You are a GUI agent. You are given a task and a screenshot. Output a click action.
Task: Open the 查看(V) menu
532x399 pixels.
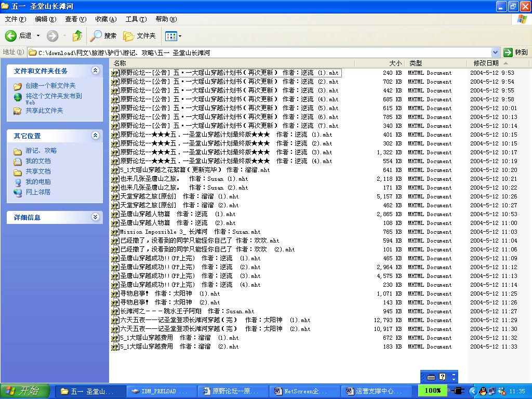(75, 19)
